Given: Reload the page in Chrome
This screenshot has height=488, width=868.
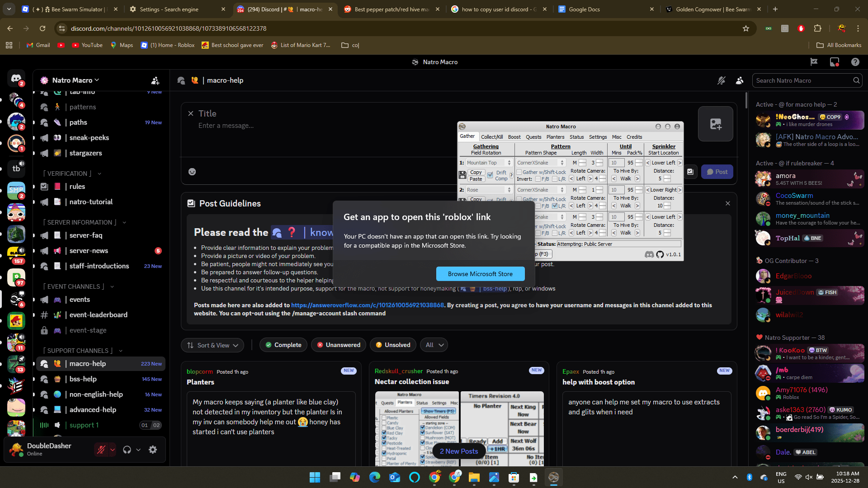Looking at the screenshot, I should pos(42,28).
